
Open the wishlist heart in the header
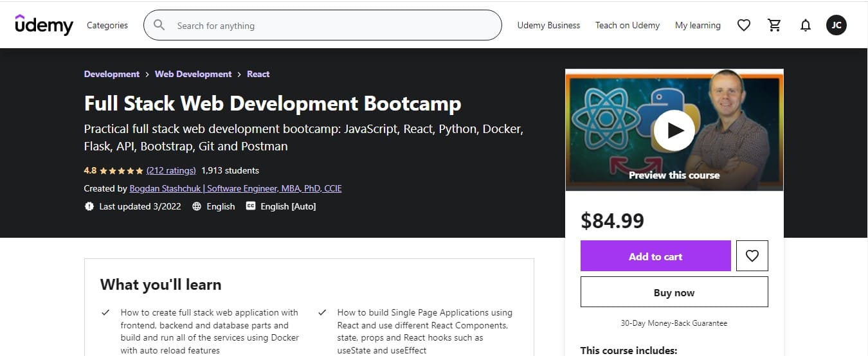click(x=744, y=25)
